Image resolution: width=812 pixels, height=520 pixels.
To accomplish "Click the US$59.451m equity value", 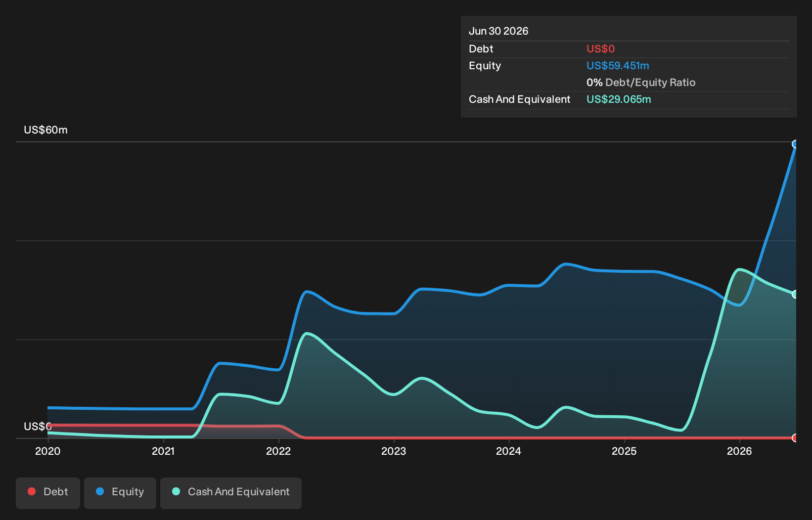I will point(618,66).
